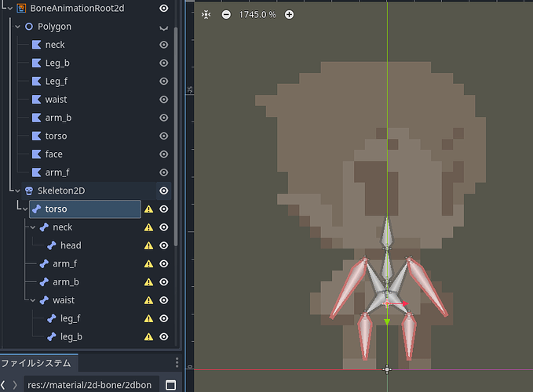Zoom out with the minus button
Image resolution: width=533 pixels, height=392 pixels.
[x=226, y=15]
